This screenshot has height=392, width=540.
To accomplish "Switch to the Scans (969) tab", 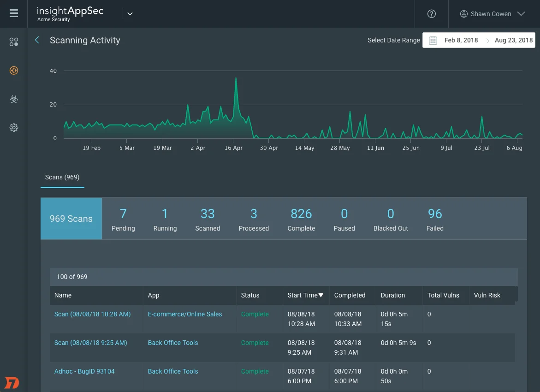I will point(62,177).
